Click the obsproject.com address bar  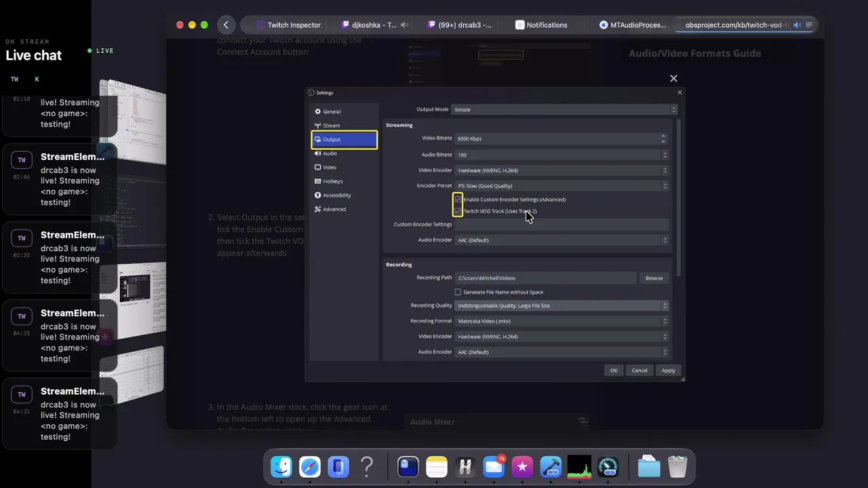736,25
